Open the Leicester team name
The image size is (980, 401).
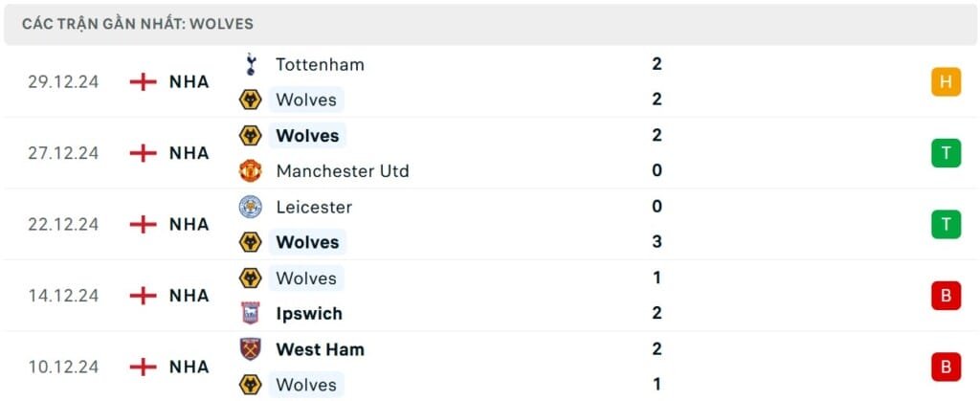coord(314,207)
